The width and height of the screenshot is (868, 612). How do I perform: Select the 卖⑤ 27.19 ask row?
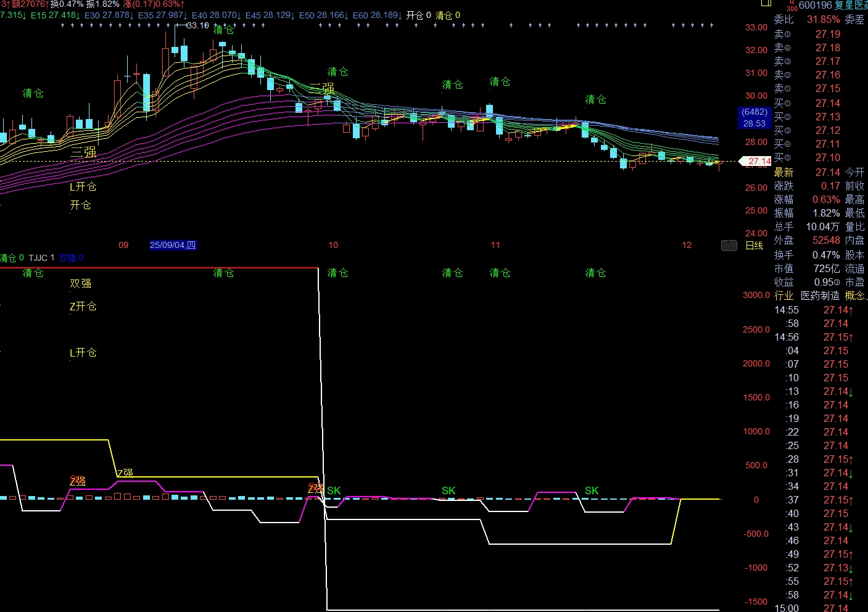click(x=808, y=35)
